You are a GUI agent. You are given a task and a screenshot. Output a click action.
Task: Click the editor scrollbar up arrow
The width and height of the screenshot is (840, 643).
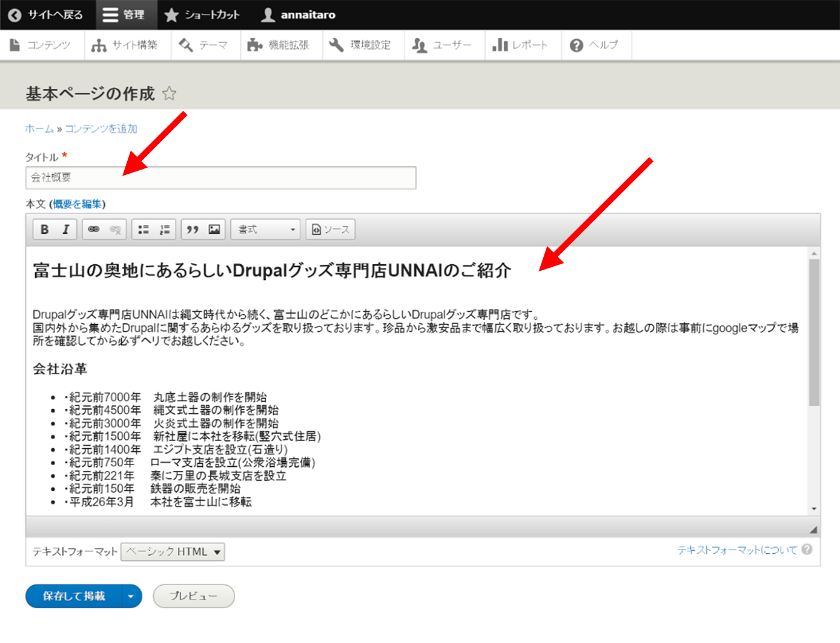coord(814,253)
